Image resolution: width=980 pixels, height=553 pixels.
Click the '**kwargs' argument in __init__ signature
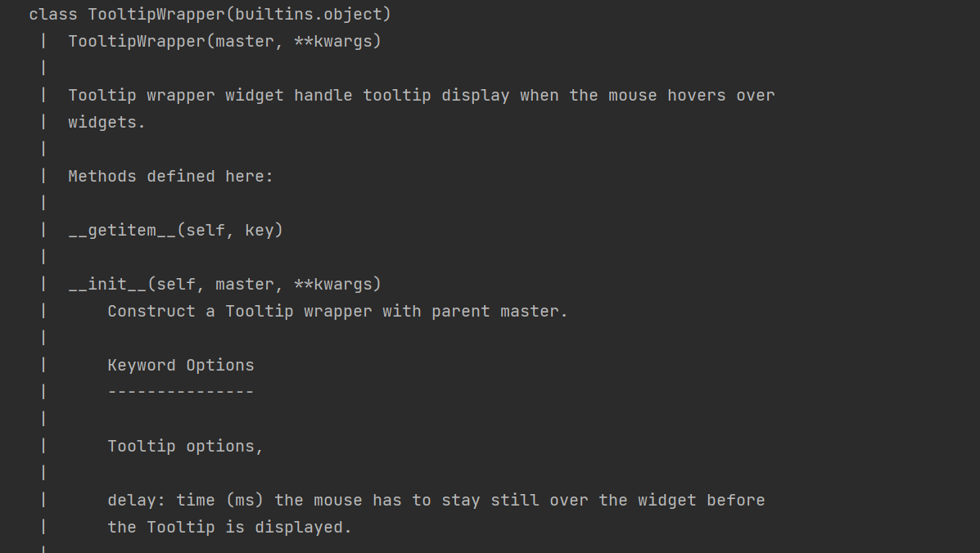click(x=332, y=284)
